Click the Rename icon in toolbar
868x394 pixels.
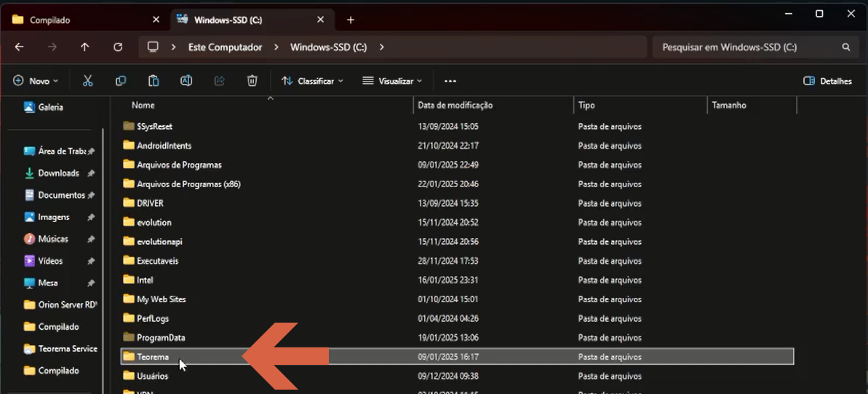[186, 81]
